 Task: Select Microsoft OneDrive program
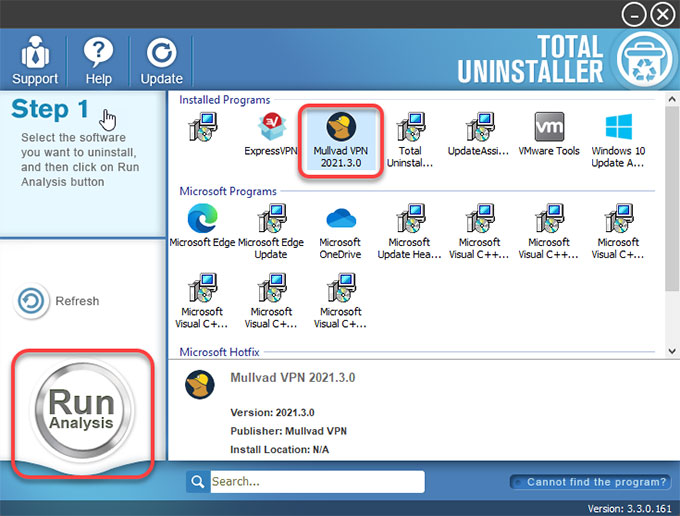pos(340,232)
